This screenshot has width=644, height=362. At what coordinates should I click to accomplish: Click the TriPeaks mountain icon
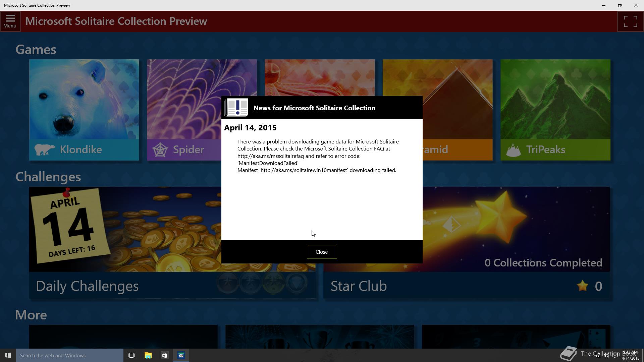tap(514, 150)
